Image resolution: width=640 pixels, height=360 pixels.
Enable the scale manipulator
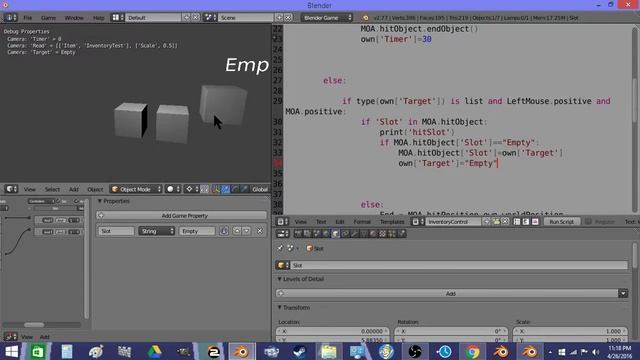pyautogui.click(x=244, y=189)
